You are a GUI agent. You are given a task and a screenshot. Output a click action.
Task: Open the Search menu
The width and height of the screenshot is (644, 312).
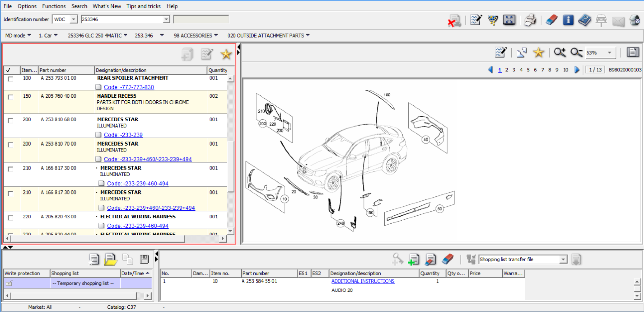79,6
